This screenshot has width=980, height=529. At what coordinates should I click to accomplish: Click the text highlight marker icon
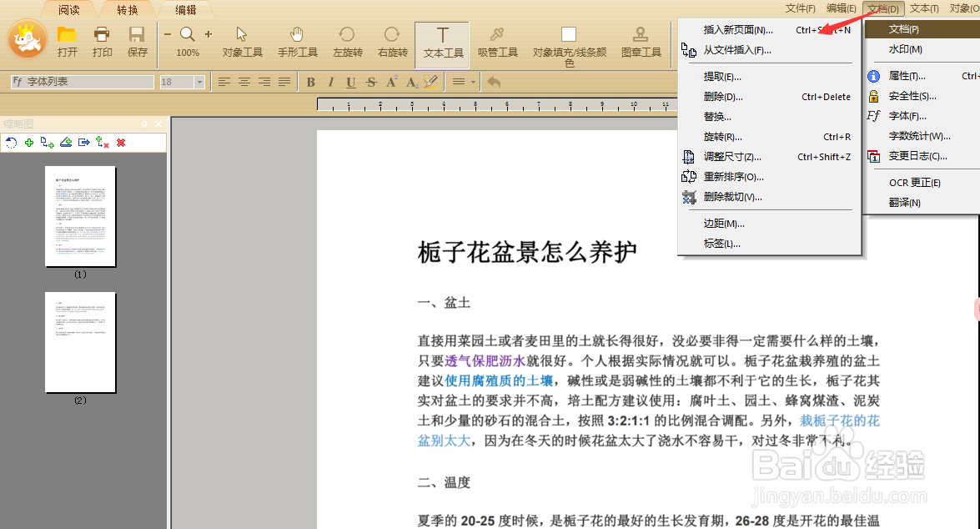click(x=430, y=82)
